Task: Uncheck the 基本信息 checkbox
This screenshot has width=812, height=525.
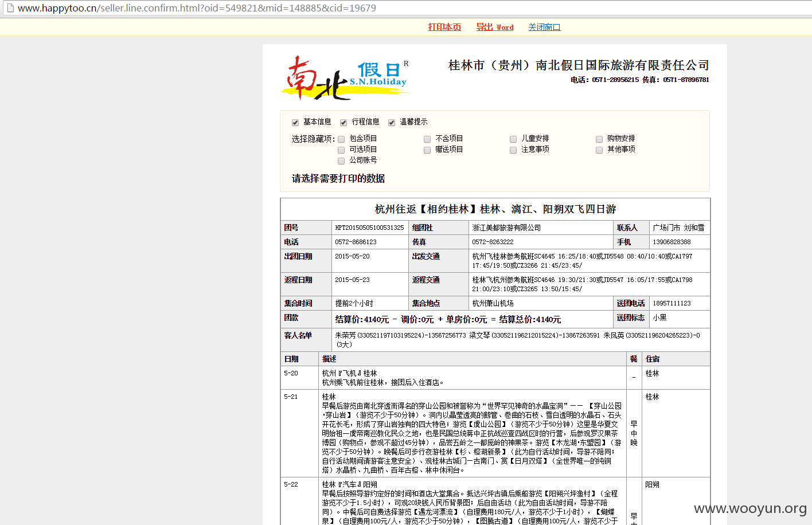Action: pos(295,123)
